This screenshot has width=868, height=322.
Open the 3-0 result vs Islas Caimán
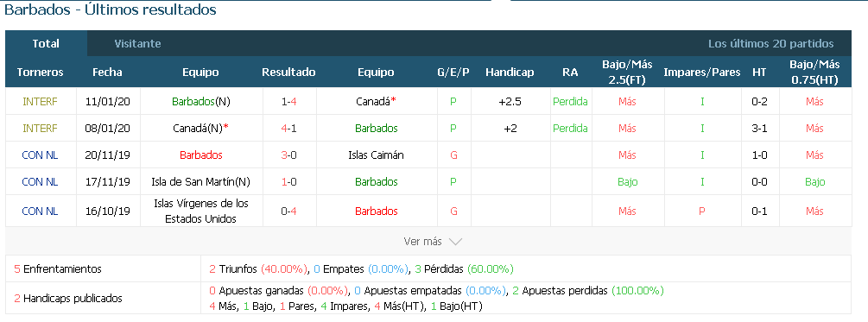coord(288,155)
